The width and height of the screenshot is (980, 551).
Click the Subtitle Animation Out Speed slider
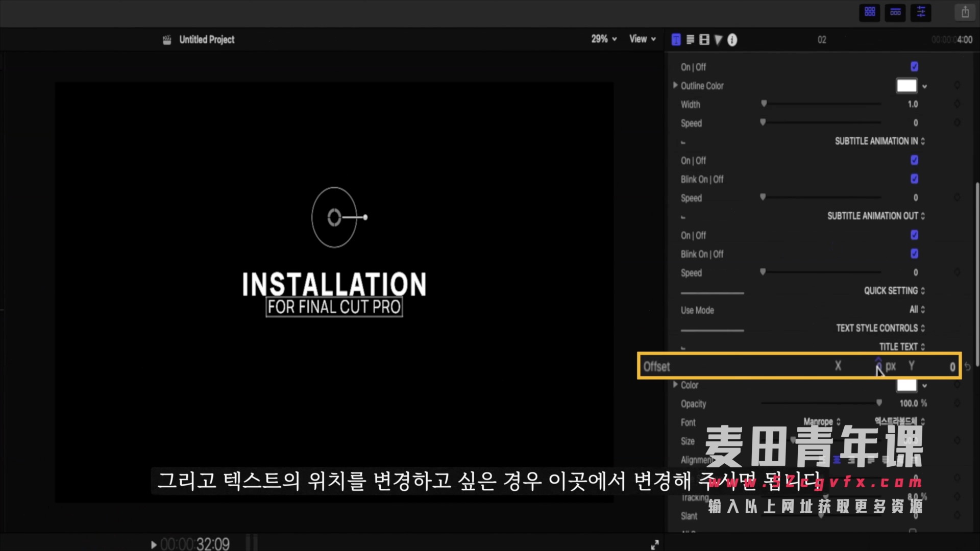click(763, 272)
